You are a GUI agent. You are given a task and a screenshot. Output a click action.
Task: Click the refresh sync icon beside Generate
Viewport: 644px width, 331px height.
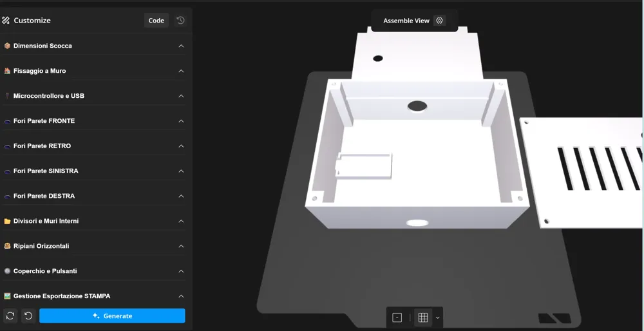pos(10,316)
